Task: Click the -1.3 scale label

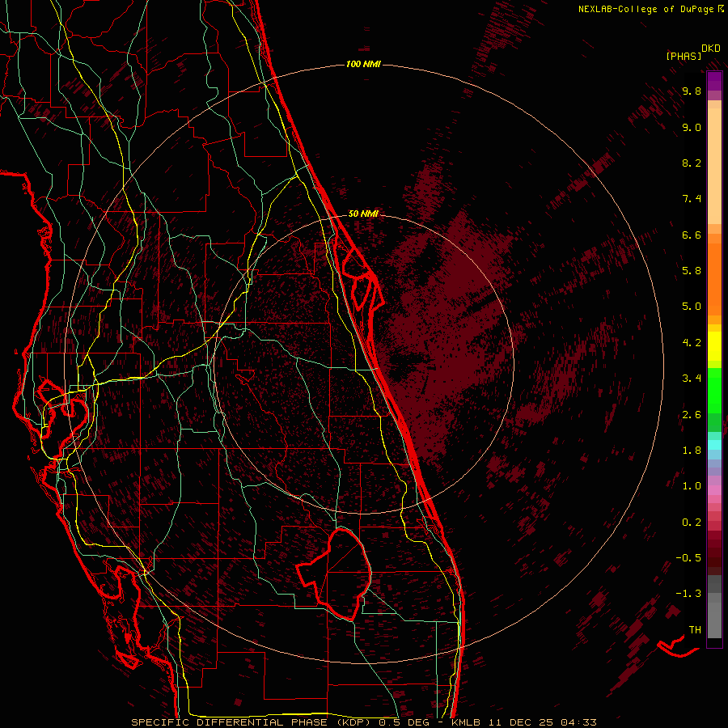Action: 688,594
